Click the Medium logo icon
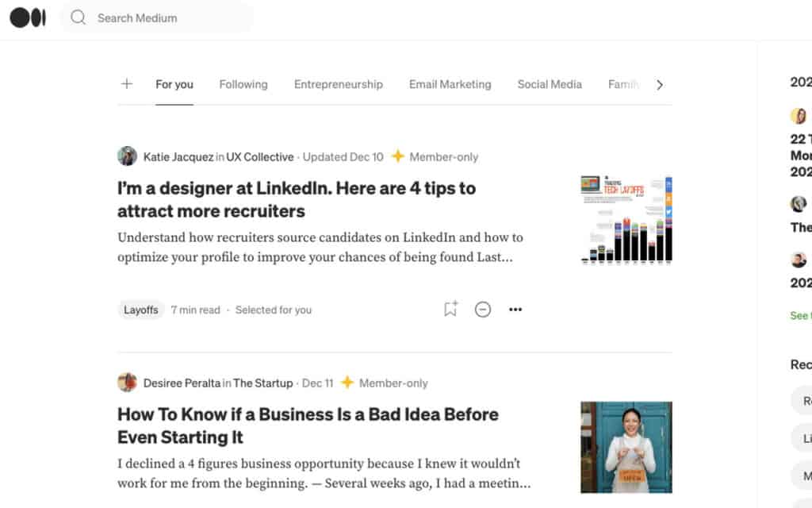This screenshot has height=508, width=812. [28, 17]
